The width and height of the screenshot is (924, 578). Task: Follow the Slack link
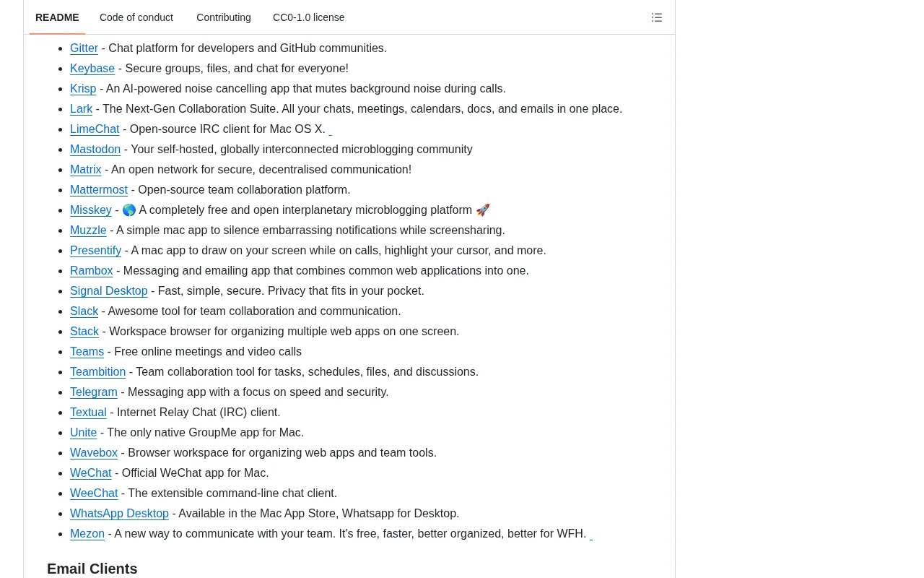coord(84,311)
